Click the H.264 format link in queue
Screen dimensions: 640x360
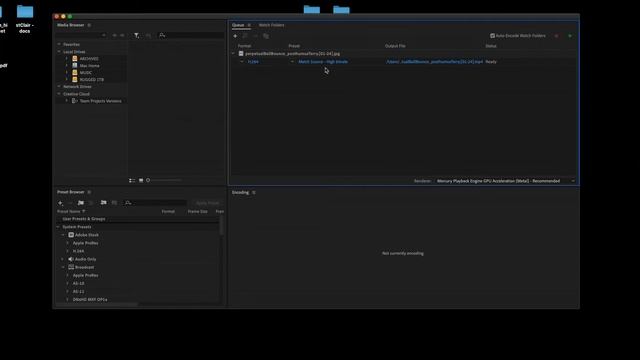(x=253, y=62)
